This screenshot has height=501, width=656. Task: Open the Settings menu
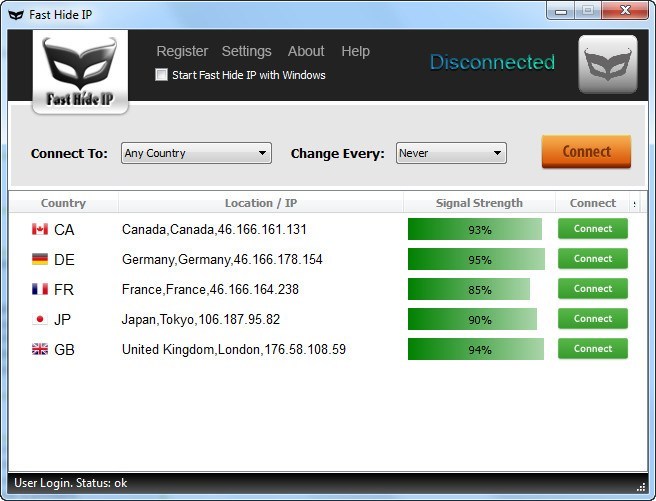point(246,51)
